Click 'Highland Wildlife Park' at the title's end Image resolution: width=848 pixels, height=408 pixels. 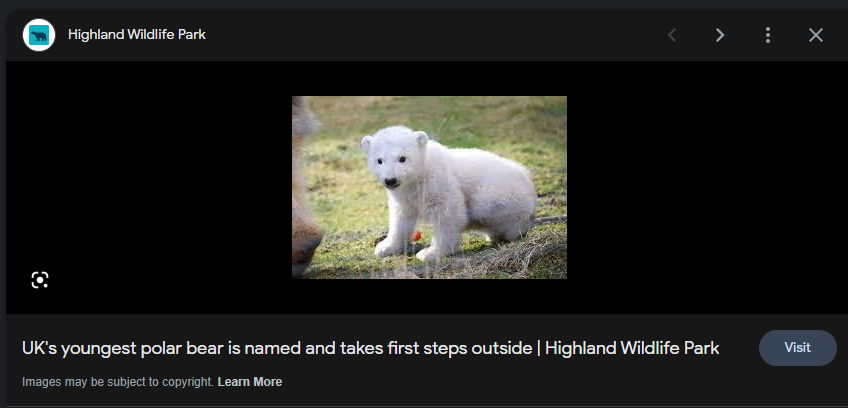pos(632,348)
